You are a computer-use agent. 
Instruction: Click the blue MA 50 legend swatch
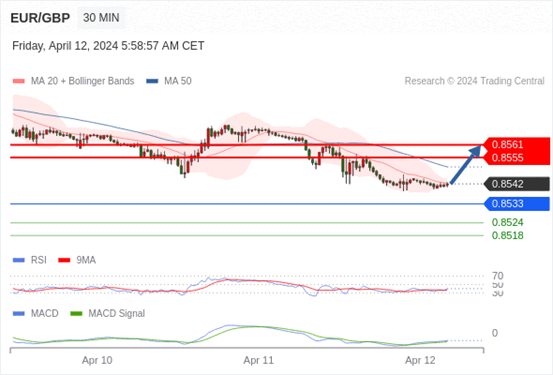(152, 81)
